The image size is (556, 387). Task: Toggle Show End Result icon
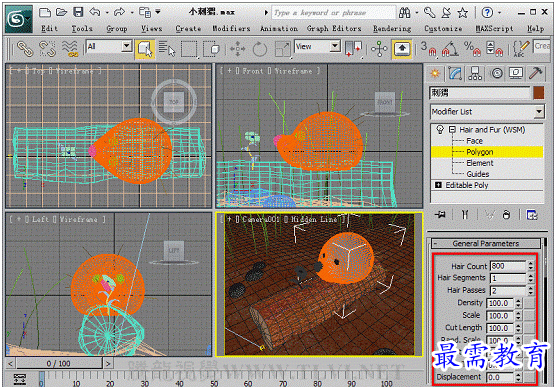point(465,215)
